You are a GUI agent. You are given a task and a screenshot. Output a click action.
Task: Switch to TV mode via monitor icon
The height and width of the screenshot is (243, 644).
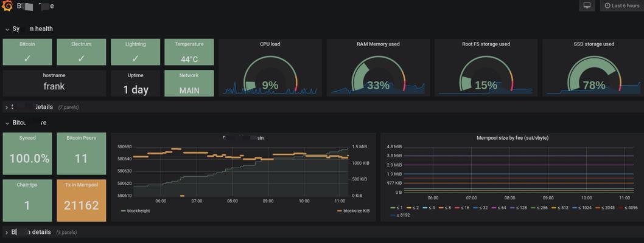[587, 5]
